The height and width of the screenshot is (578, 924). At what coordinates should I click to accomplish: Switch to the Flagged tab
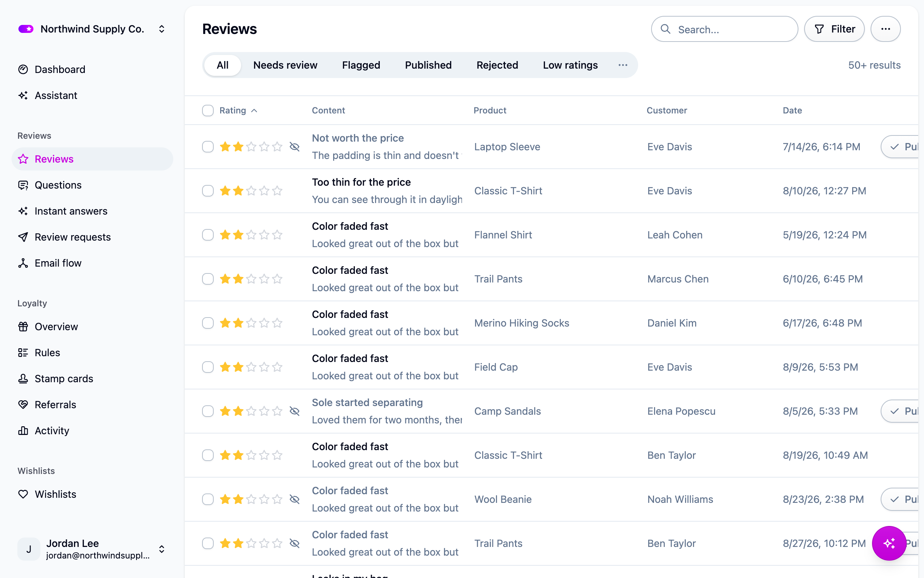coord(361,65)
